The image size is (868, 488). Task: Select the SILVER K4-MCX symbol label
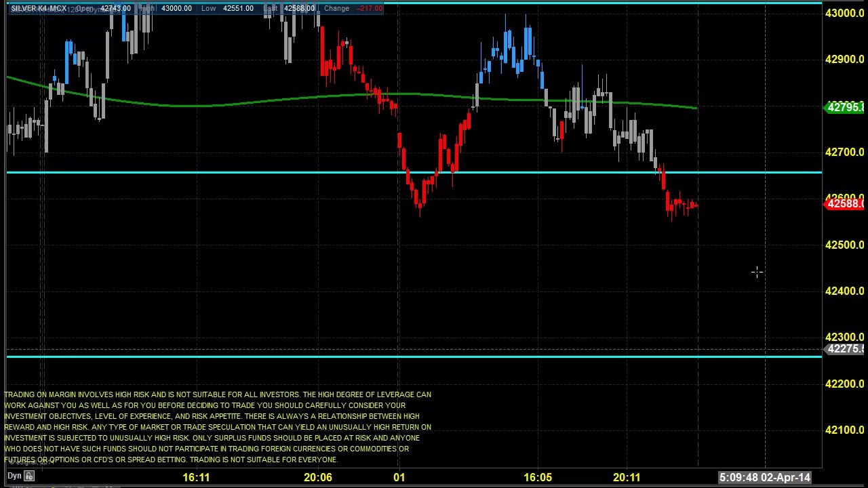[39, 8]
